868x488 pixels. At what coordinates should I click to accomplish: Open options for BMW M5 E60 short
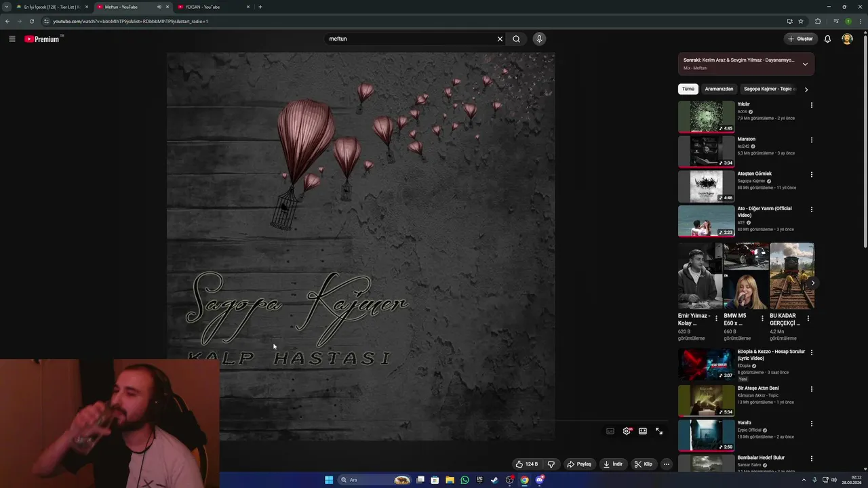pyautogui.click(x=762, y=319)
